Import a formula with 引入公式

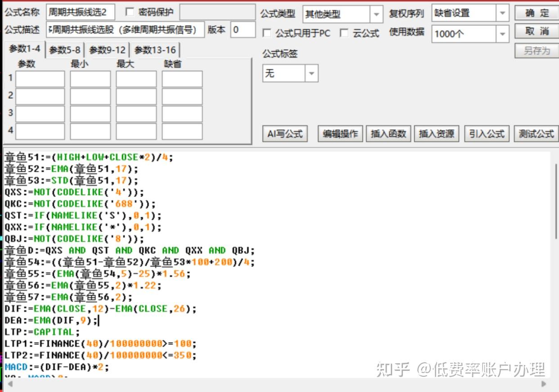(486, 134)
